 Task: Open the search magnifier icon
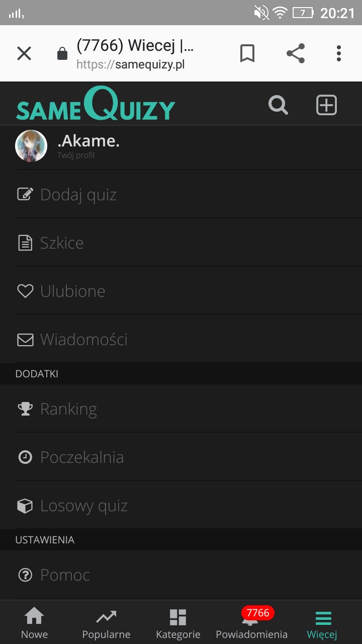pos(278,105)
